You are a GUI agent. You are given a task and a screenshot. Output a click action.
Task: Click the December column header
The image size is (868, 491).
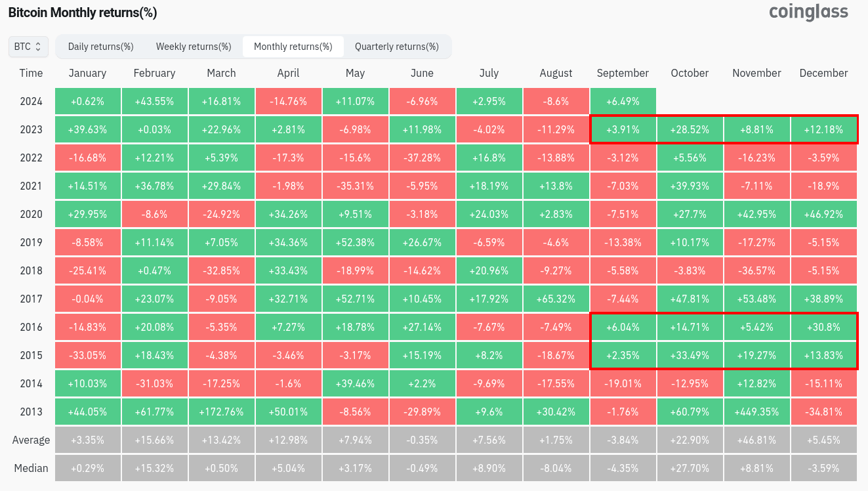click(823, 73)
